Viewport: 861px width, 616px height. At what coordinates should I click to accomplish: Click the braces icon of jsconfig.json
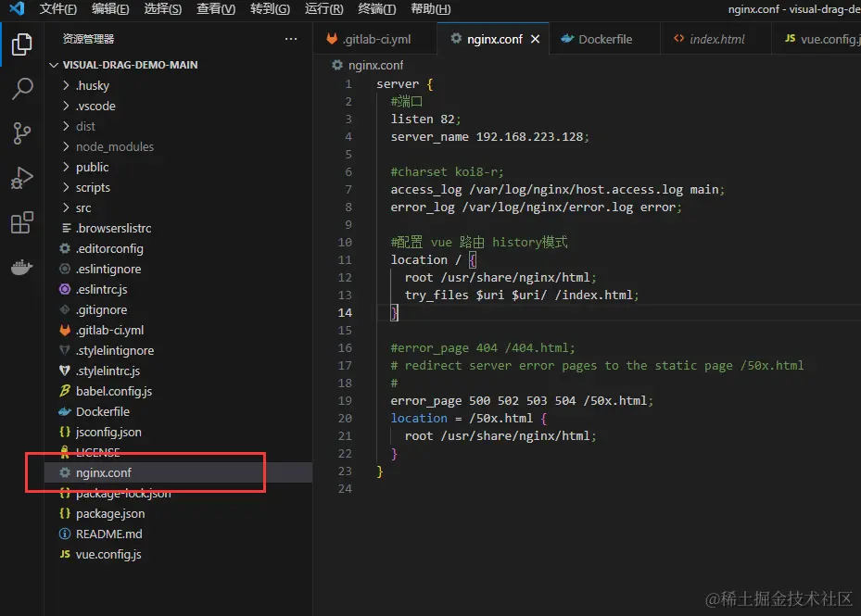[65, 432]
